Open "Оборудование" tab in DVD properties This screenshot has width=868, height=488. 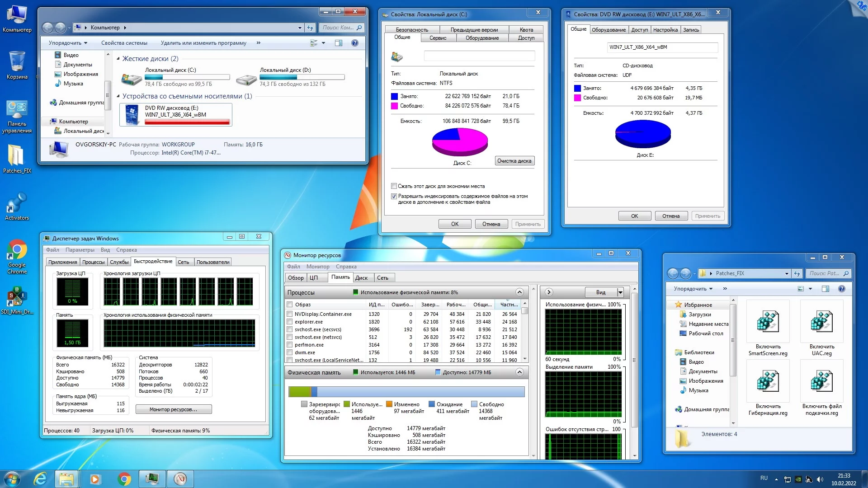coord(609,30)
